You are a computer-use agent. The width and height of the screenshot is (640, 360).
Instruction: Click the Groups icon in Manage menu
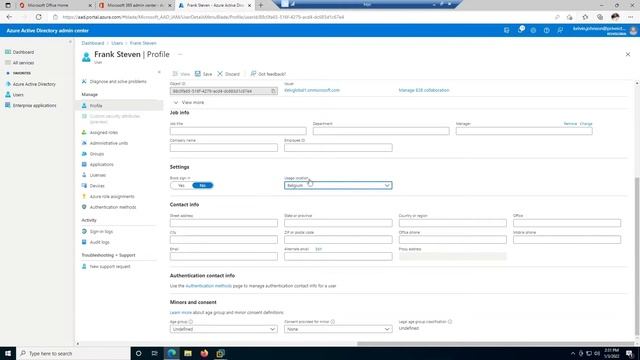click(x=84, y=153)
